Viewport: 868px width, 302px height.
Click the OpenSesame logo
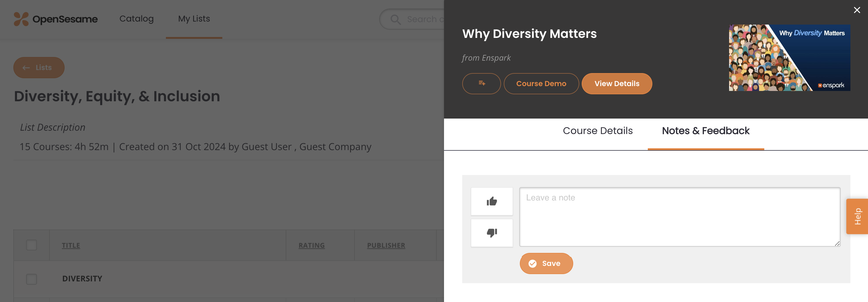click(56, 19)
